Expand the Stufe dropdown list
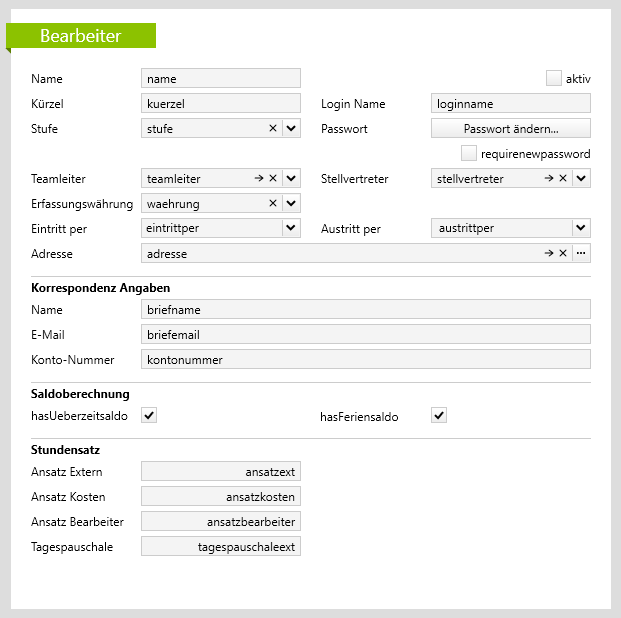The width and height of the screenshot is (621, 618). coord(291,128)
